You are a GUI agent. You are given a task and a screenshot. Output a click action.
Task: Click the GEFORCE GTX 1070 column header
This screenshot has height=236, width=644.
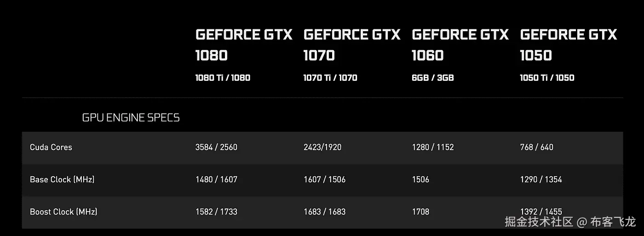coord(351,45)
